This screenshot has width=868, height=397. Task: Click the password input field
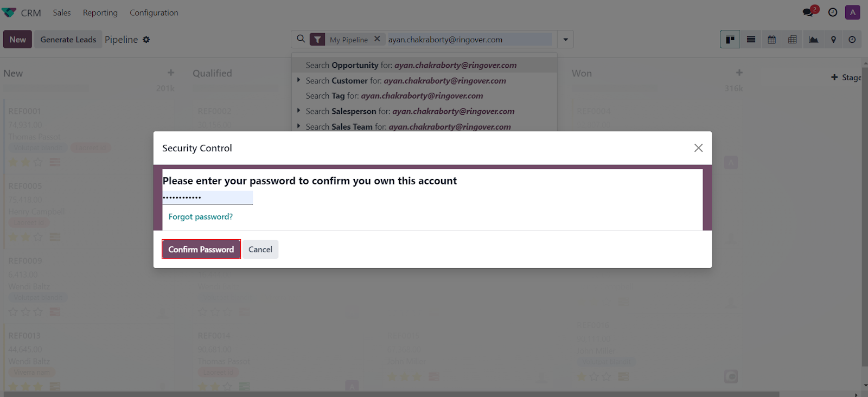coord(207,197)
